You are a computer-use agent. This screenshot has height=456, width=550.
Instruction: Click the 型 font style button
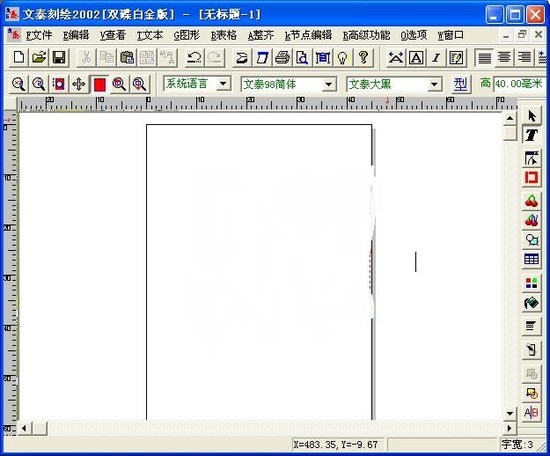(460, 84)
